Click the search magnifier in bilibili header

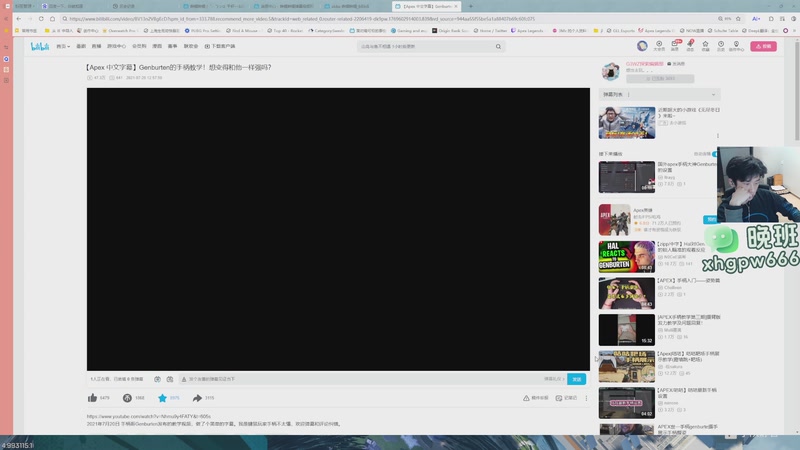pos(498,46)
